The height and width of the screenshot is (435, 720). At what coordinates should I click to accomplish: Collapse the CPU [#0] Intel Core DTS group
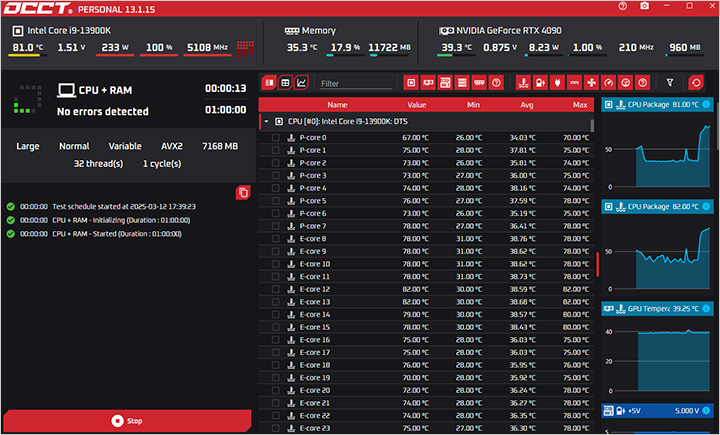pyautogui.click(x=266, y=122)
